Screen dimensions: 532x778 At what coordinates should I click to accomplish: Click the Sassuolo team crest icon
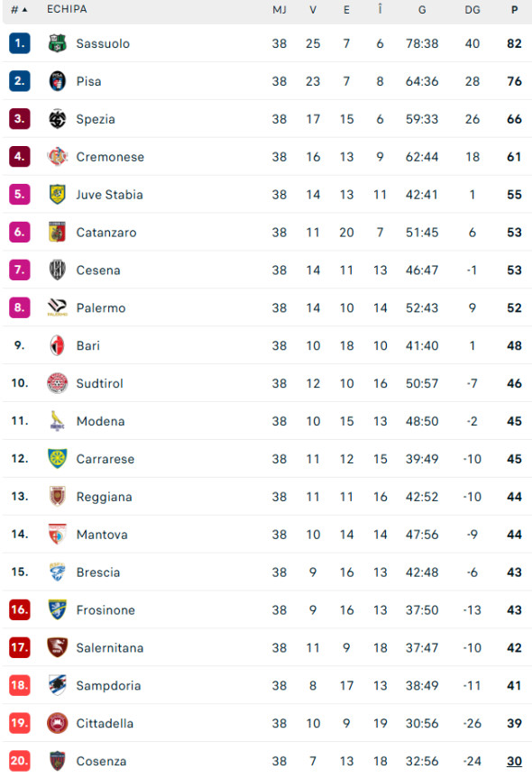click(x=57, y=43)
